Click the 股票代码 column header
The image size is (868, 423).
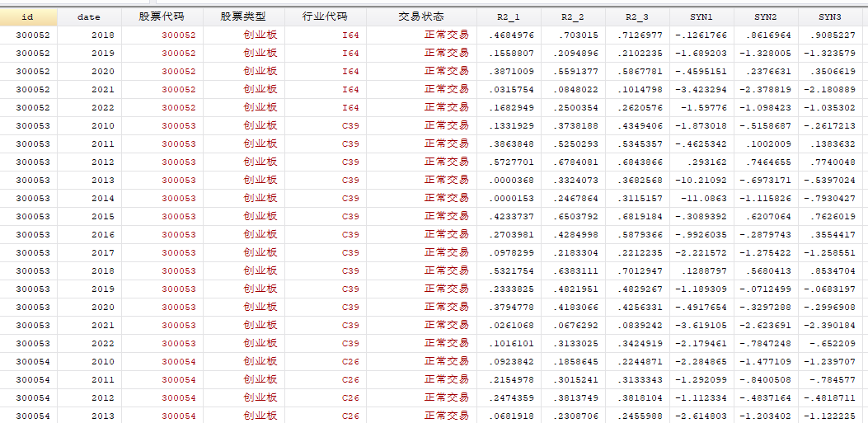[x=162, y=16]
